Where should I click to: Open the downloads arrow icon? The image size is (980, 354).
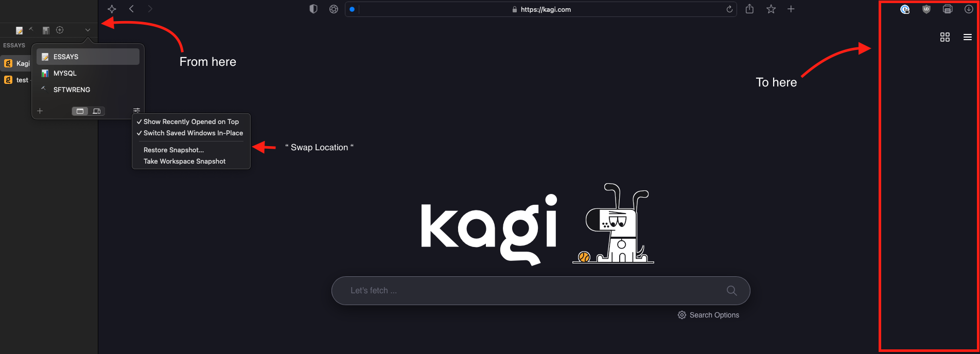(969, 9)
